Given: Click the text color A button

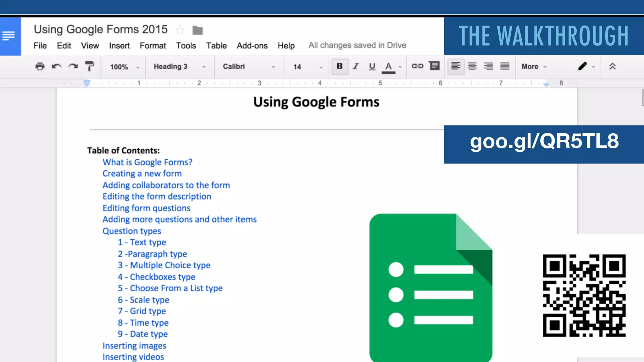Looking at the screenshot, I should pyautogui.click(x=388, y=67).
